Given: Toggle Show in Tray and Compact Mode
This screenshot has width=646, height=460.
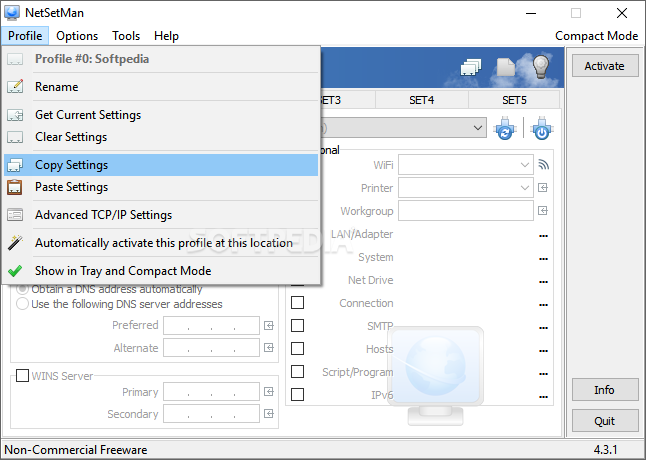Looking at the screenshot, I should coord(161,271).
